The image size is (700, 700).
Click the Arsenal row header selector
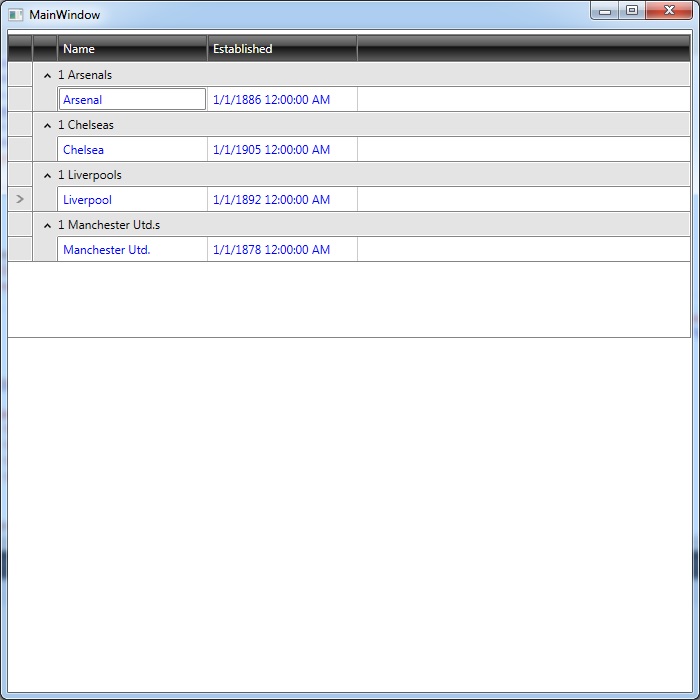click(20, 99)
